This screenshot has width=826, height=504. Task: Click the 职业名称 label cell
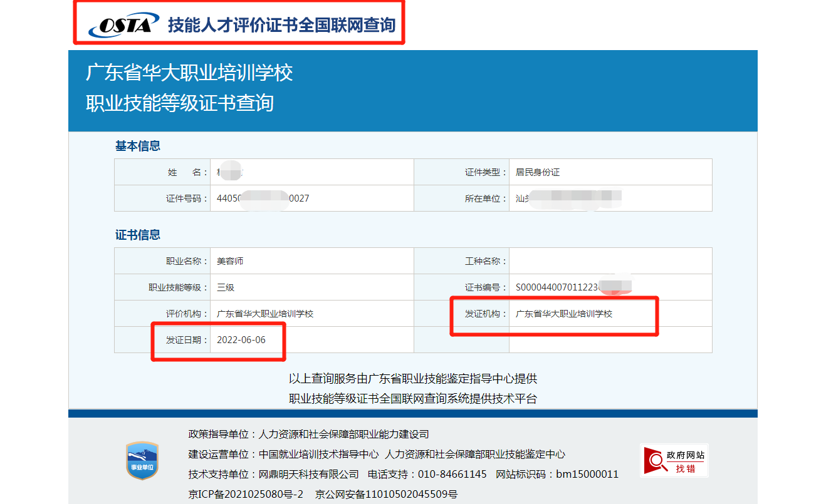162,261
